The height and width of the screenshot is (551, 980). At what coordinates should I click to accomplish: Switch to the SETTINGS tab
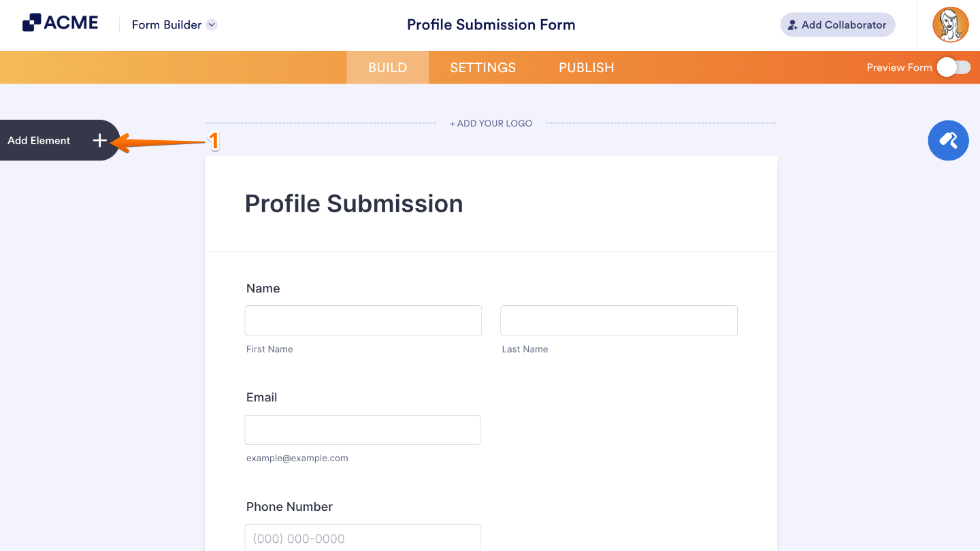pyautogui.click(x=483, y=67)
